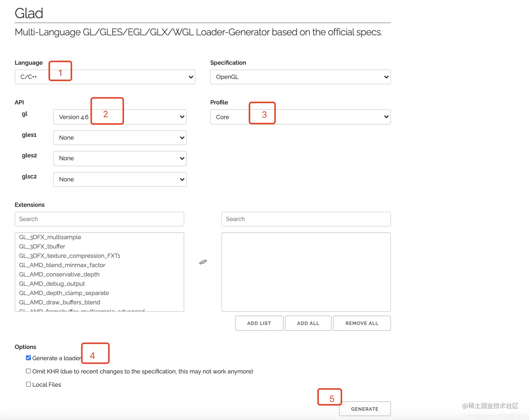529x420 pixels.
Task: Toggle the Generate a loader checkbox
Action: click(28, 358)
